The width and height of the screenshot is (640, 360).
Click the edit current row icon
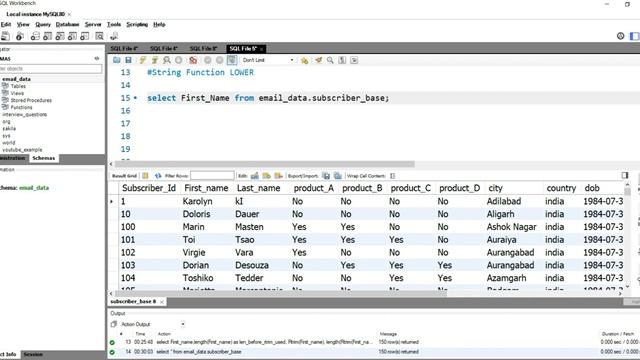point(255,176)
